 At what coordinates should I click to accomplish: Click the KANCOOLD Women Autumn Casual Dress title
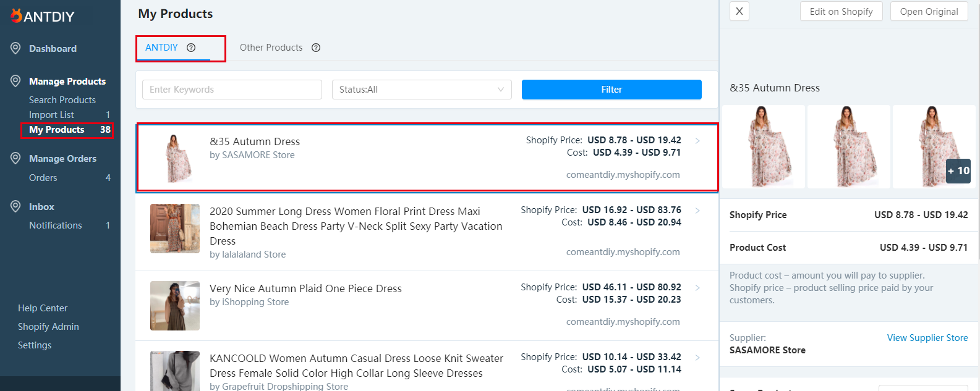point(356,366)
